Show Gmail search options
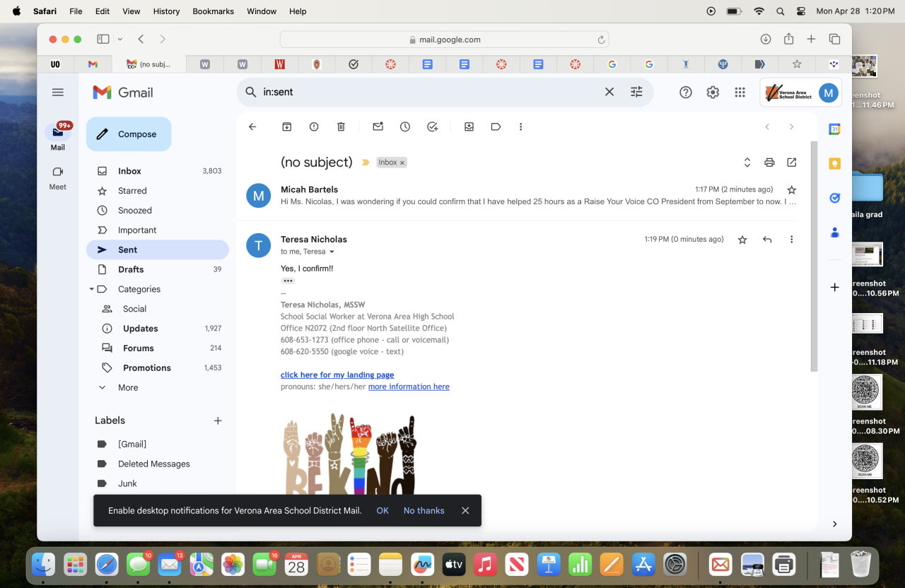The image size is (905, 588). point(636,92)
